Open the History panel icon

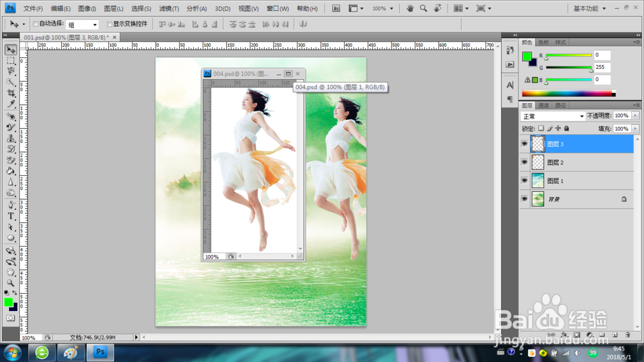click(509, 50)
